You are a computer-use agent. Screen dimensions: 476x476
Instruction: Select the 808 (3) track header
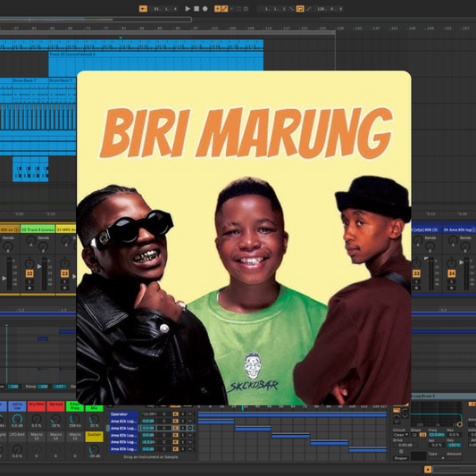pyautogui.click(x=426, y=230)
